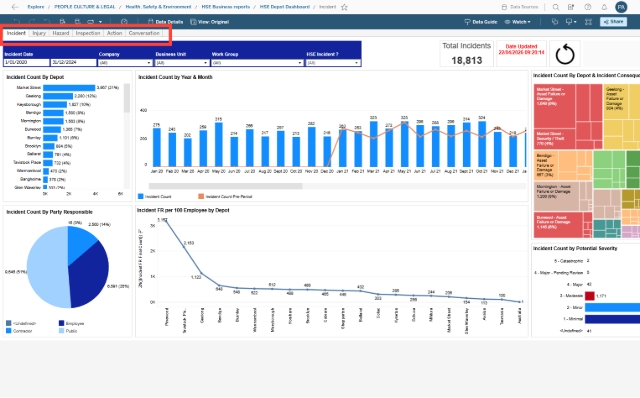Image resolution: width=640 pixels, height=398 pixels.
Task: Click the orange Incident Count Prev Period swatch
Action: (x=201, y=196)
